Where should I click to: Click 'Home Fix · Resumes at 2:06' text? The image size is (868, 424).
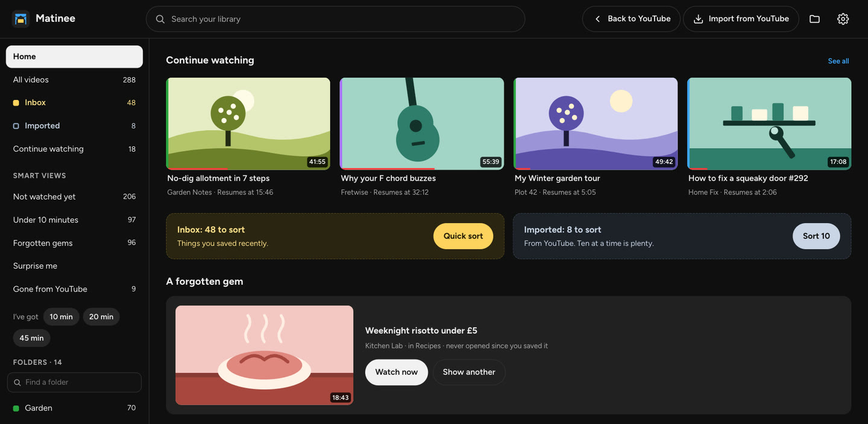click(732, 193)
